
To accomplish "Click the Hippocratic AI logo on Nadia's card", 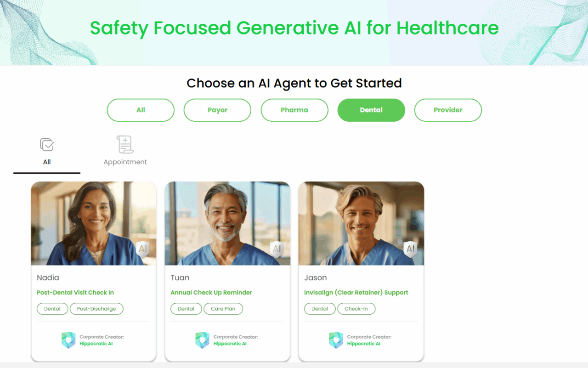I will coord(68,340).
